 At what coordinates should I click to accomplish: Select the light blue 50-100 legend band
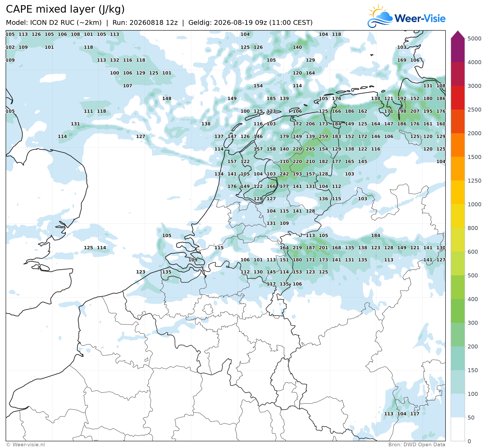click(458, 406)
